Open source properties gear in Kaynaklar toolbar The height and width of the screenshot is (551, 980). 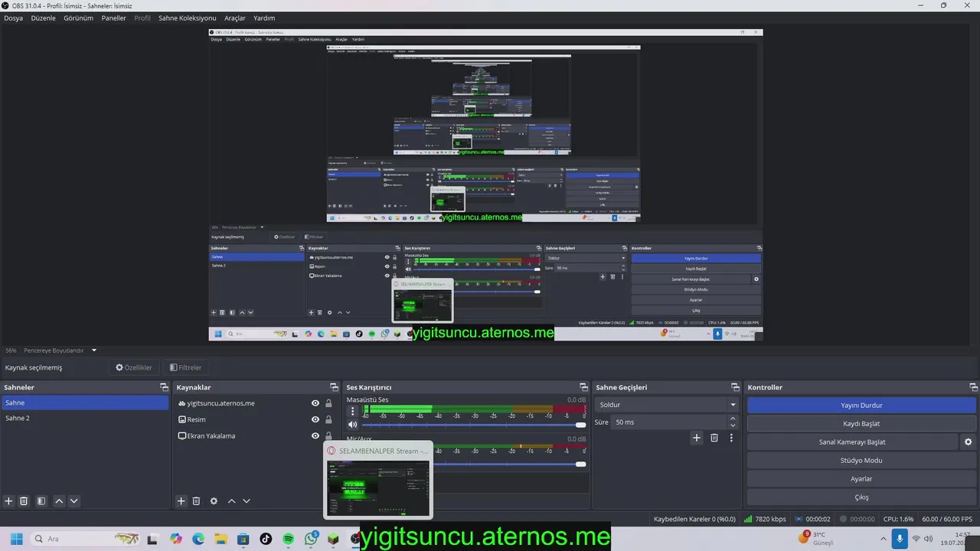214,501
